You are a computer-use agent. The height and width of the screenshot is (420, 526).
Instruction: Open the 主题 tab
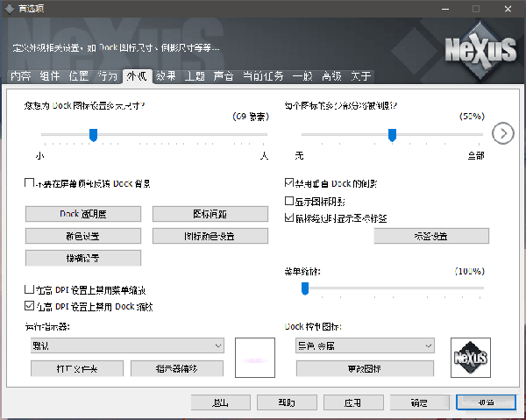click(x=195, y=76)
